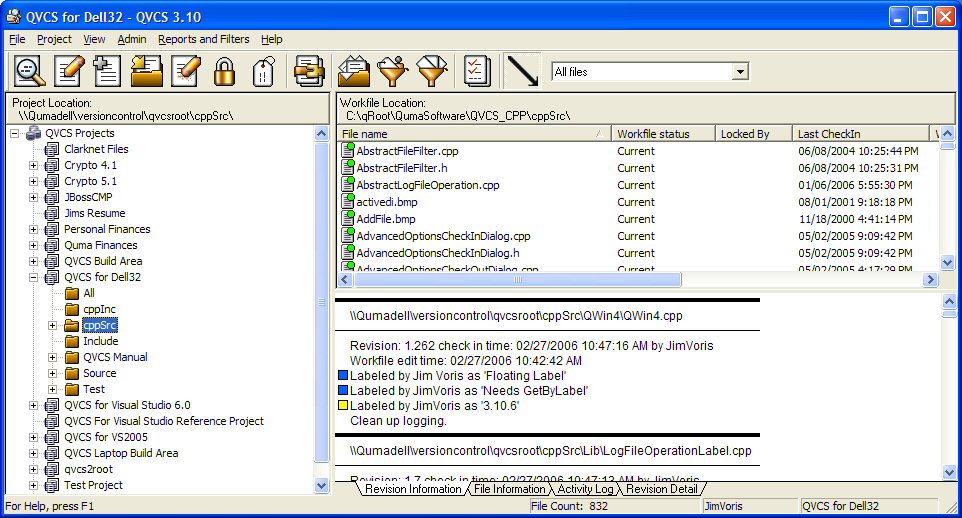This screenshot has height=518, width=962.
Task: Collapse the QVCS Projects root node
Action: tap(15, 133)
